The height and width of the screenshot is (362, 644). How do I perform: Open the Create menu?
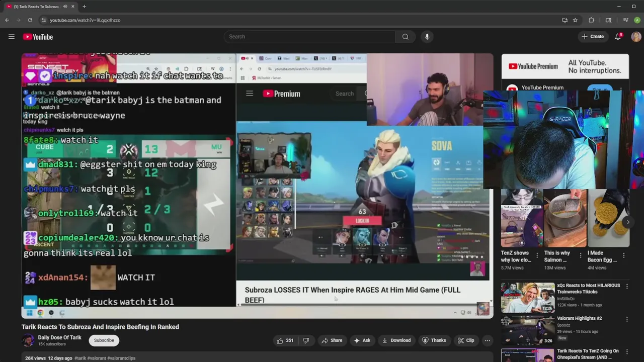(x=592, y=37)
